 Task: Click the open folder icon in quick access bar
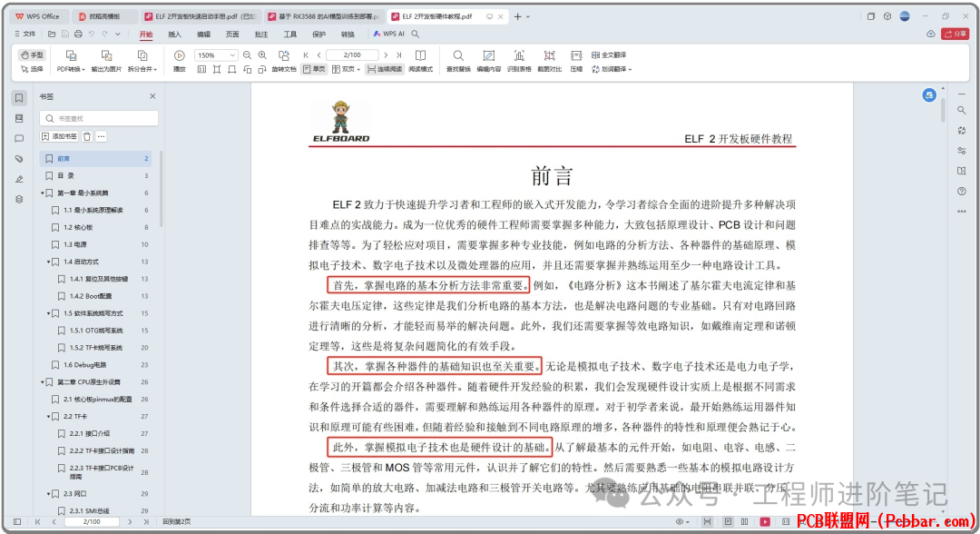(x=52, y=34)
